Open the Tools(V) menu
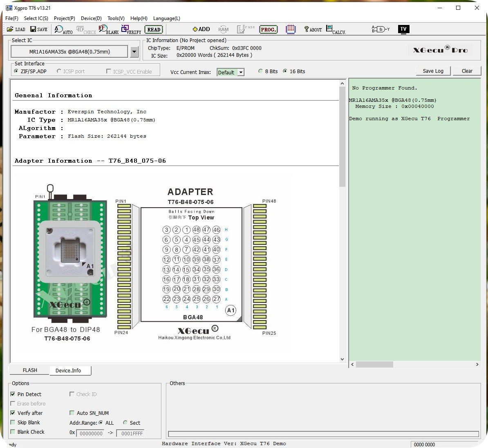 116,18
